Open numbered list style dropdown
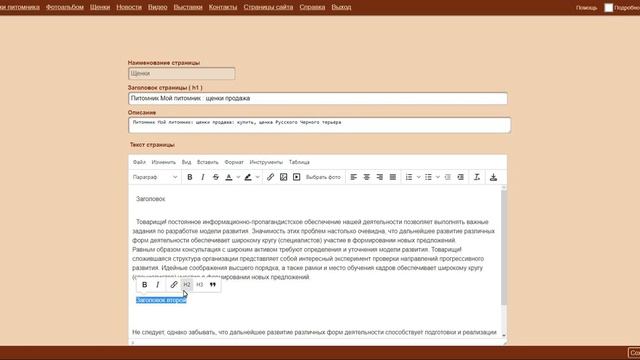 pyautogui.click(x=418, y=177)
